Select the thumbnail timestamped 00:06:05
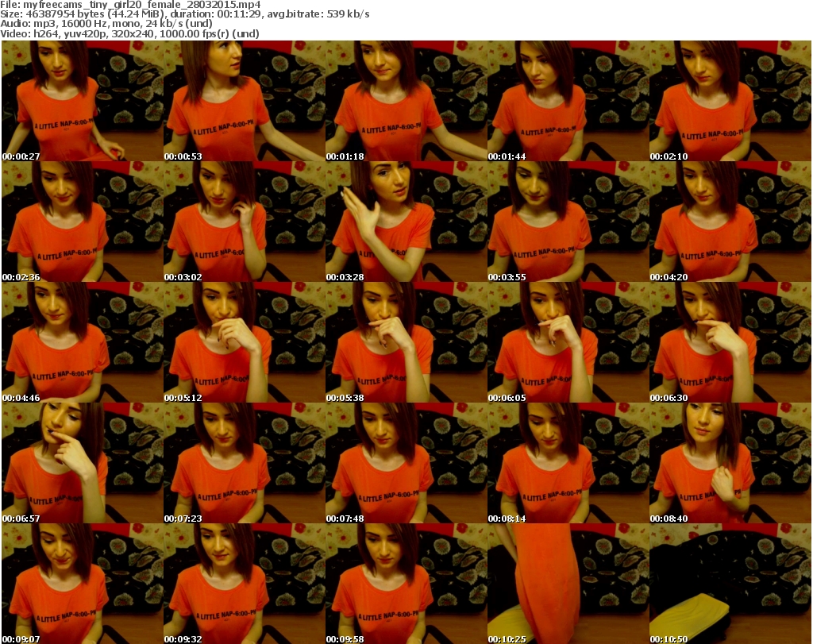The height and width of the screenshot is (644, 813). coord(568,343)
